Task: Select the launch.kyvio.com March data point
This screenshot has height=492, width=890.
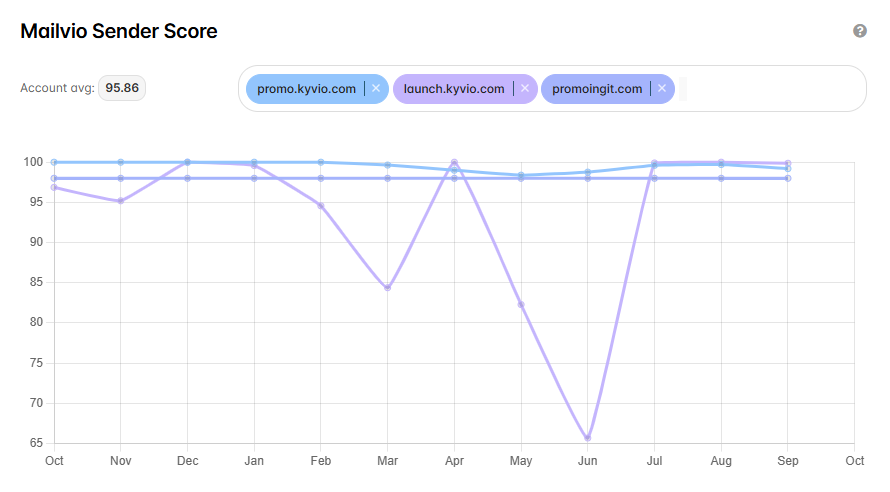Action: [x=388, y=288]
